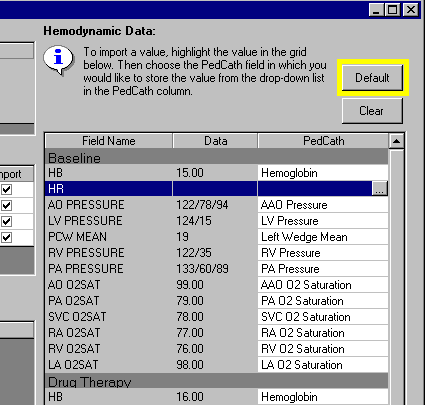Select the SVC O2SAT row

(x=216, y=317)
